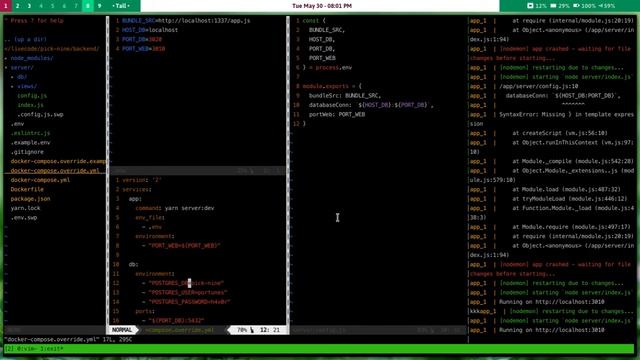
Task: Expand the node_modules/ folder arrow
Action: point(6,58)
